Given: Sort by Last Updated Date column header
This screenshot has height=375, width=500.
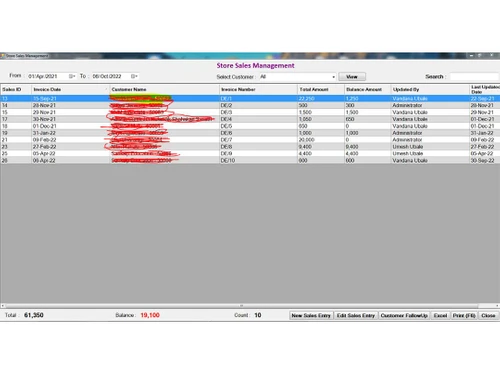Looking at the screenshot, I should point(484,89).
